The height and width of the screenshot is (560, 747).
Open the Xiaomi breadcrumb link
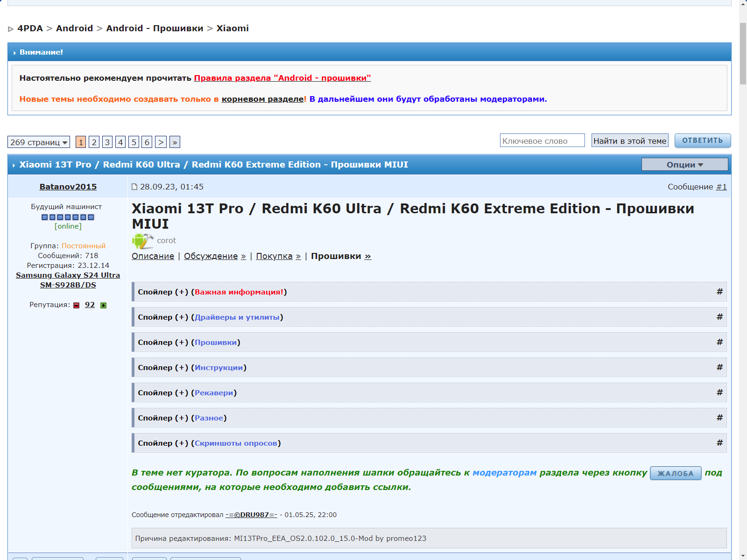233,28
